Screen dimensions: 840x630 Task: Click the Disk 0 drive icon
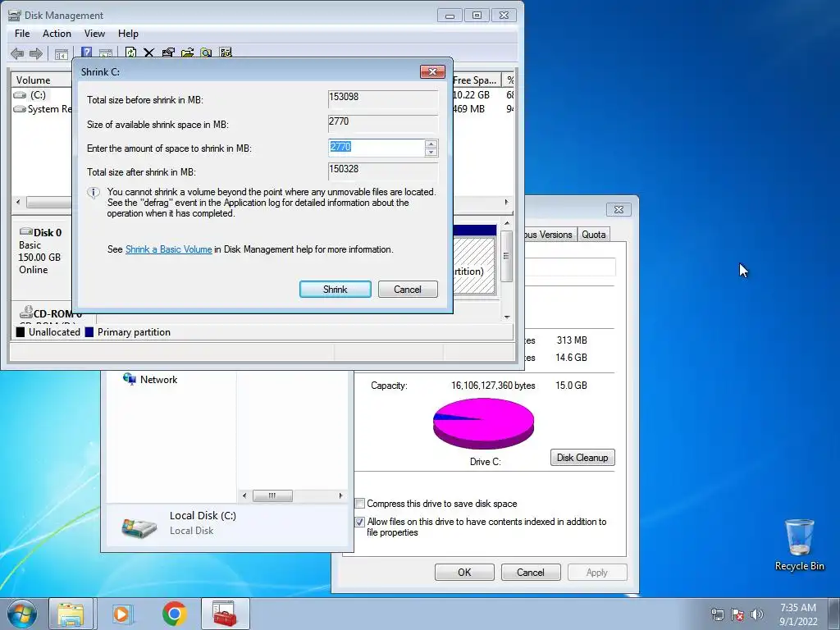click(25, 231)
